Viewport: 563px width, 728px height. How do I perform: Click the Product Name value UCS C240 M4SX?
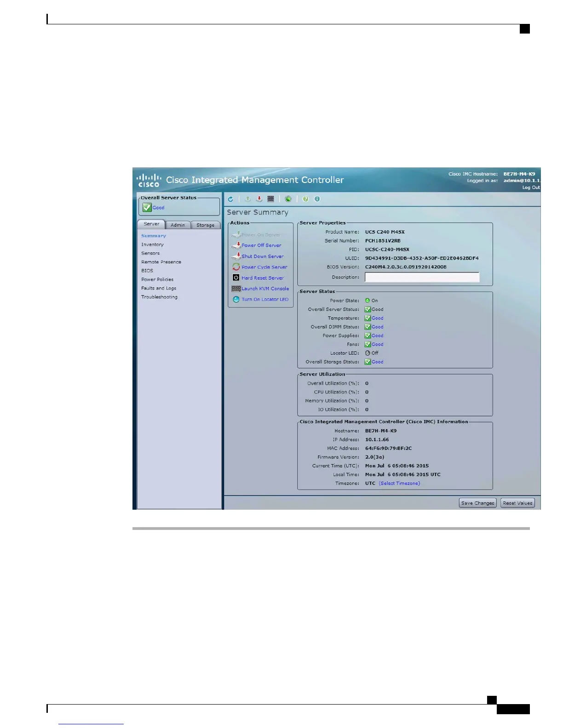click(385, 232)
